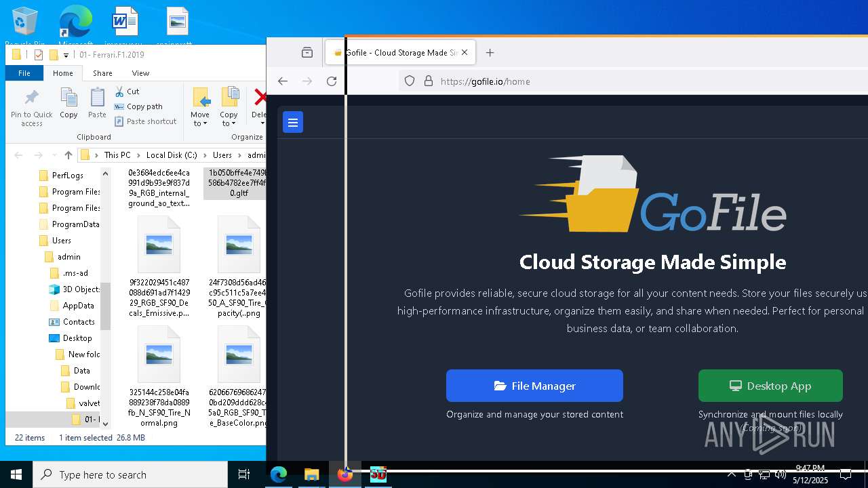Open the Copy to dropdown
The image size is (868, 488).
pos(229,107)
